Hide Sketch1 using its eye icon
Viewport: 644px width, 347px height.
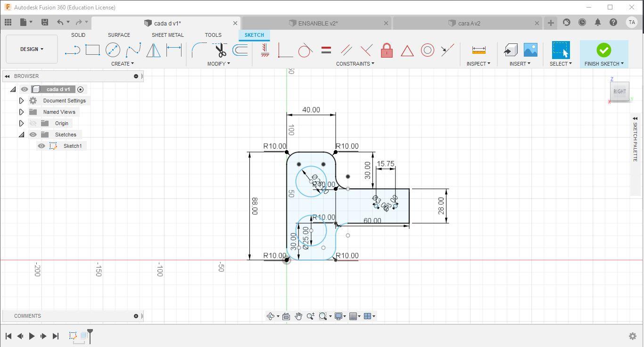tap(41, 146)
